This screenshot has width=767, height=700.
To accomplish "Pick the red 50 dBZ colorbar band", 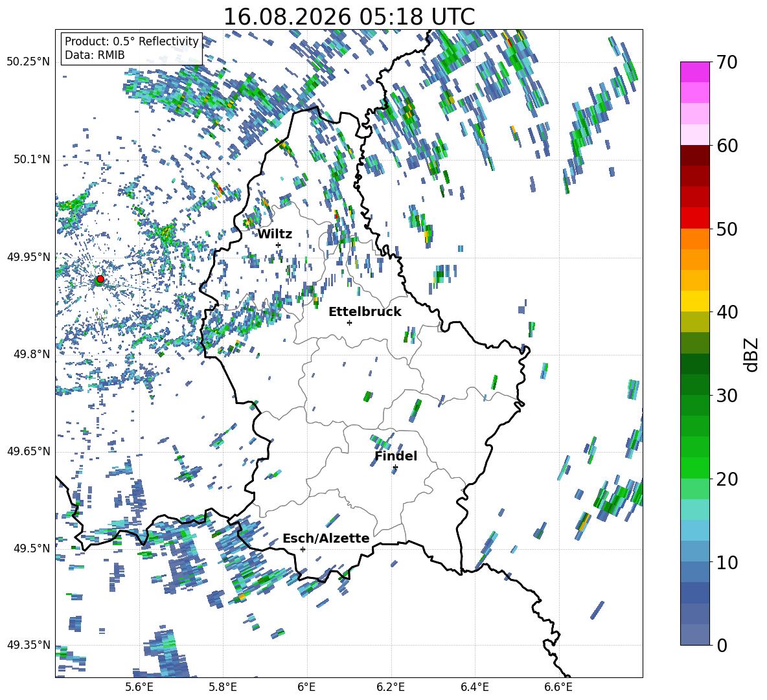I will [694, 218].
